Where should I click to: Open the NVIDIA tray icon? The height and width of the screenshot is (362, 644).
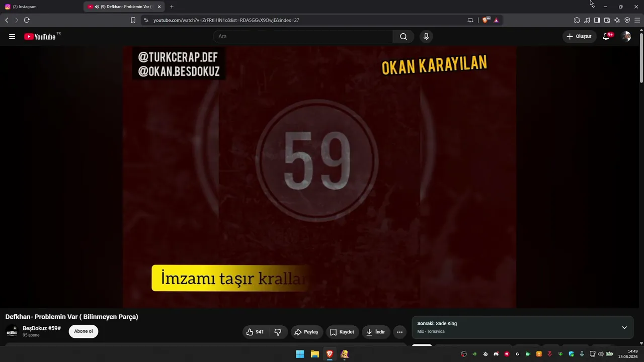474,354
